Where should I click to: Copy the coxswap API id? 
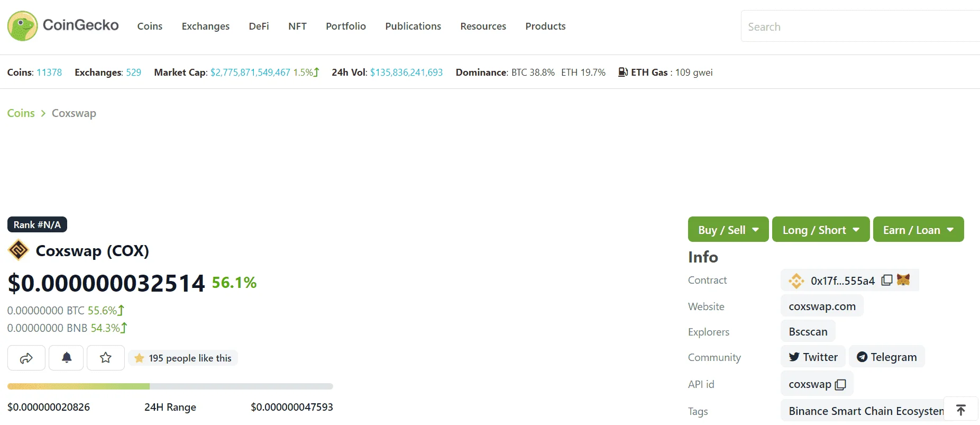(840, 385)
